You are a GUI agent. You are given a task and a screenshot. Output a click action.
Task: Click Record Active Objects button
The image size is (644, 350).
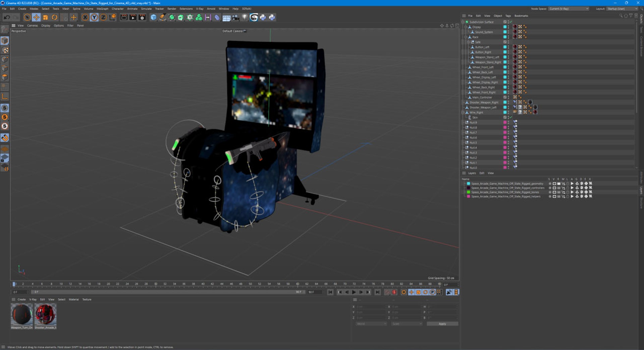pyautogui.click(x=387, y=292)
